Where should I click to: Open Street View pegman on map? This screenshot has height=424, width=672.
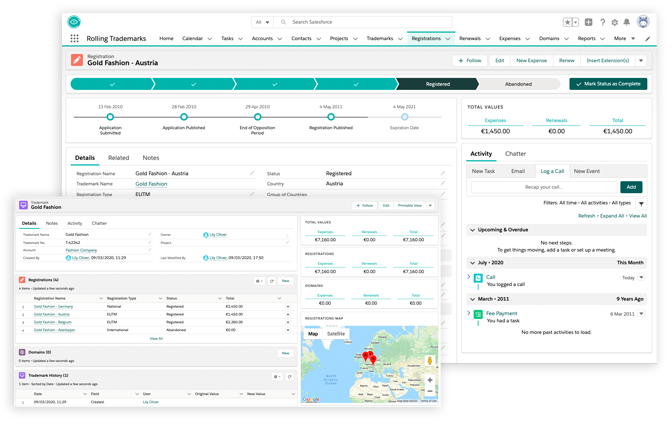click(x=429, y=361)
